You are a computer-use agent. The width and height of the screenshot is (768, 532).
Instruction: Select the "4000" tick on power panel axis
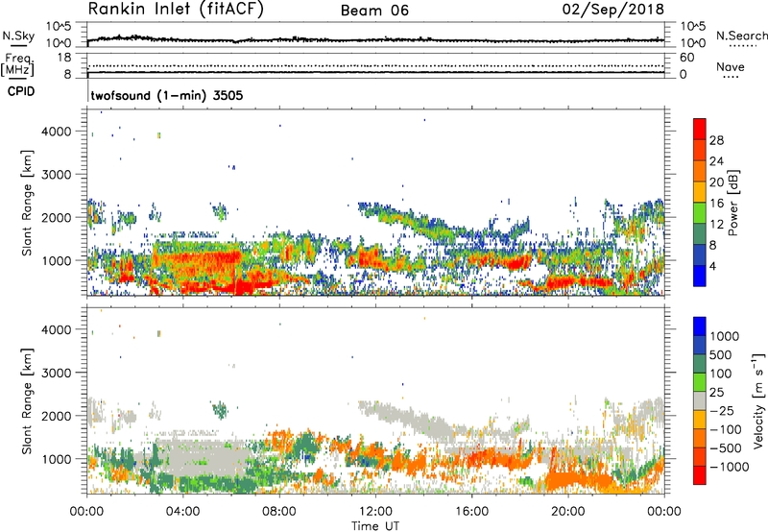(57, 132)
